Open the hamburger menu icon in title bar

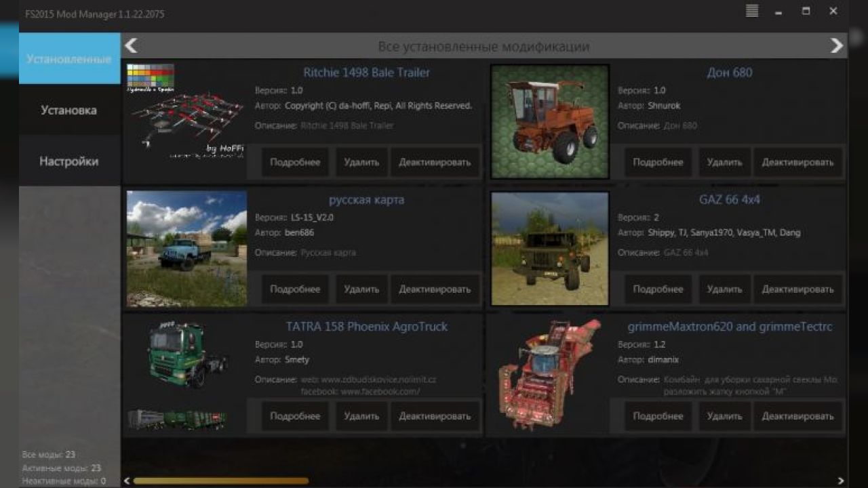pyautogui.click(x=751, y=11)
